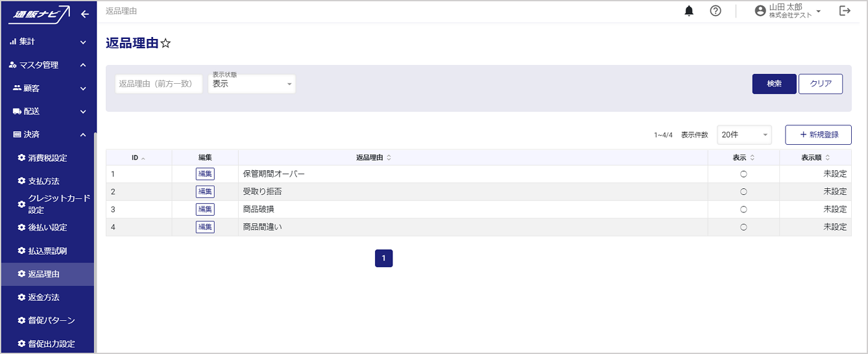This screenshot has height=354, width=868.
Task: Open 消費税設定 from the sidebar
Action: 47,158
